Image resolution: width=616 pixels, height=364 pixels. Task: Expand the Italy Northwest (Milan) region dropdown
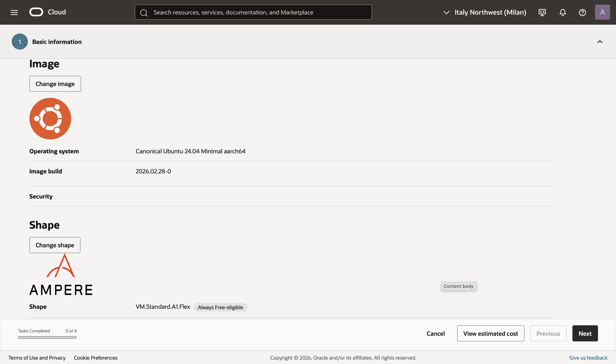[x=484, y=12]
